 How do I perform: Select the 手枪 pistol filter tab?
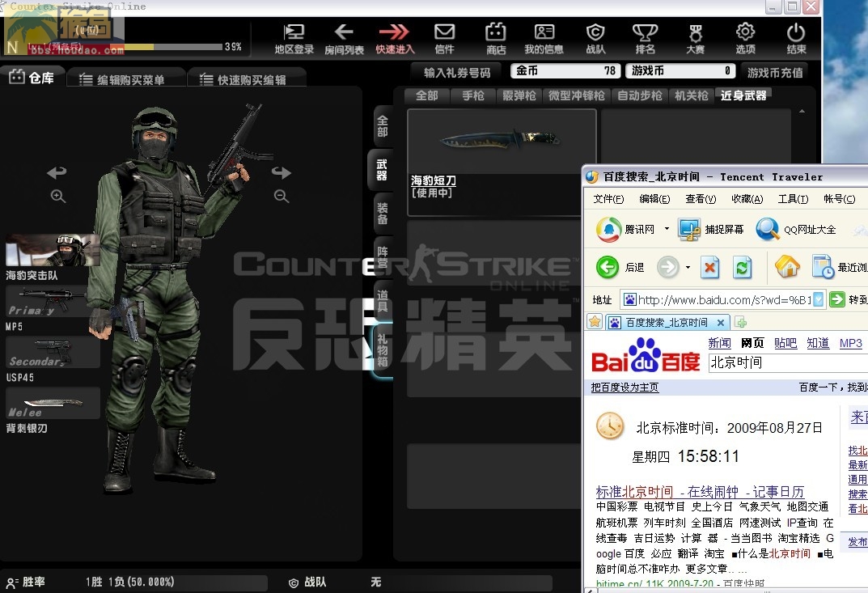pos(473,95)
